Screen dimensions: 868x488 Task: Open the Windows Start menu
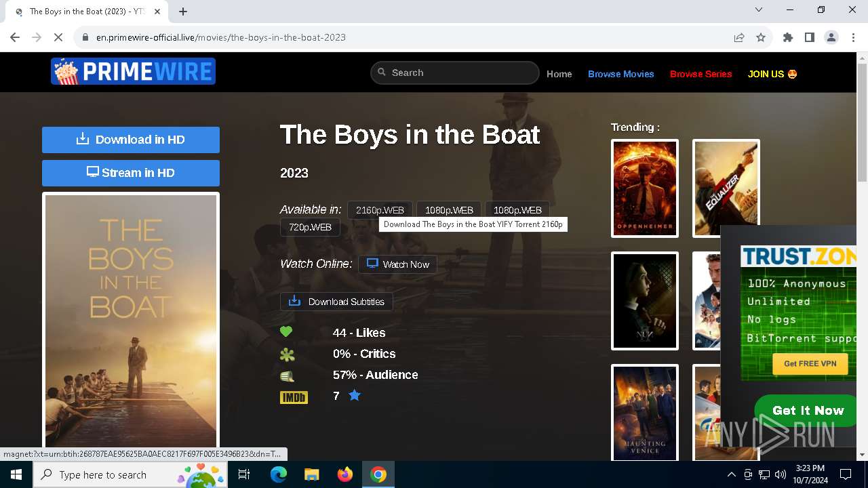[x=16, y=474]
